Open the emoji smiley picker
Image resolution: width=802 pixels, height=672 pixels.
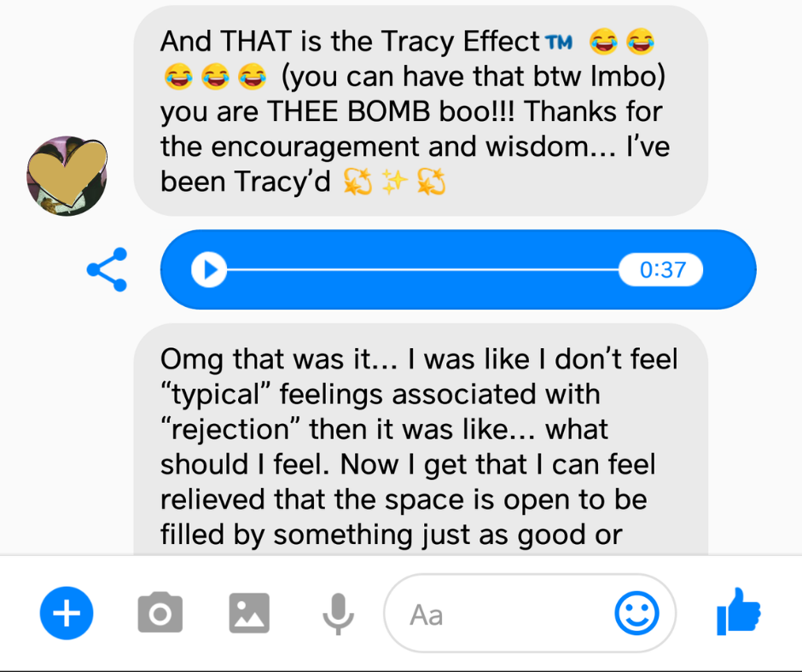click(636, 613)
